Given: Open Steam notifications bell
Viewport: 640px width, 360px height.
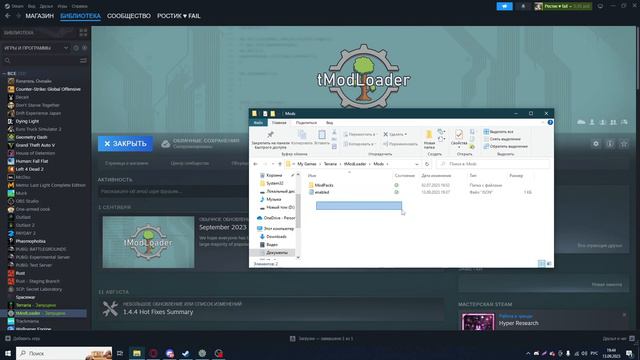Looking at the screenshot, I should pos(523,6).
